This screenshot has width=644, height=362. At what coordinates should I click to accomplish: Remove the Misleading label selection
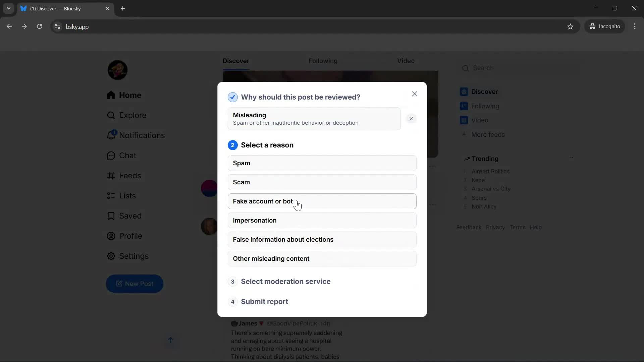411,119
